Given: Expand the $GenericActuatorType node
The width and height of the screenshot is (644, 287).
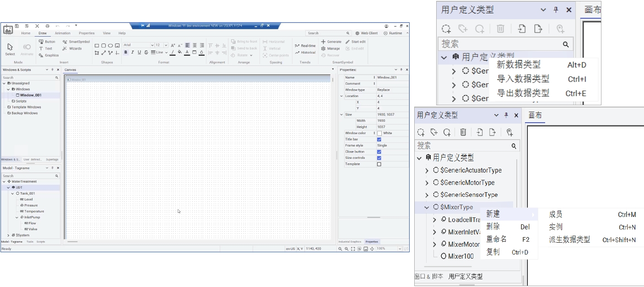Looking at the screenshot, I should point(427,170).
